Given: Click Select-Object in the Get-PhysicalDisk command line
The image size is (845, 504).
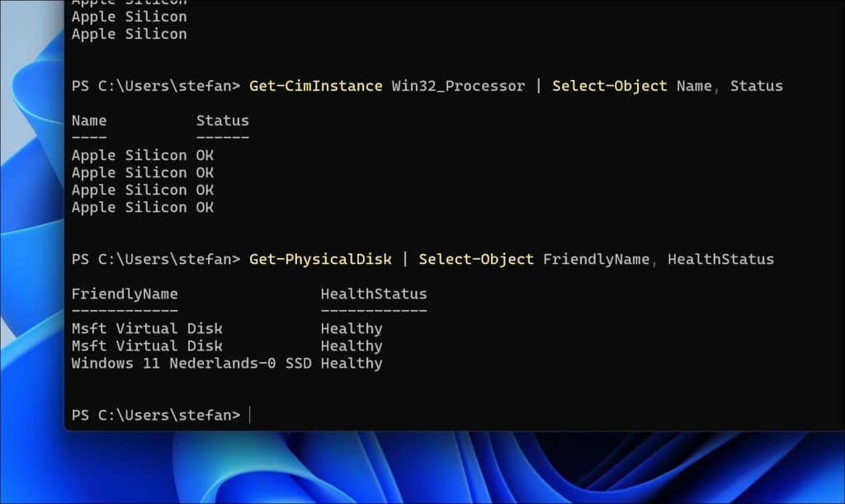Looking at the screenshot, I should click(476, 259).
